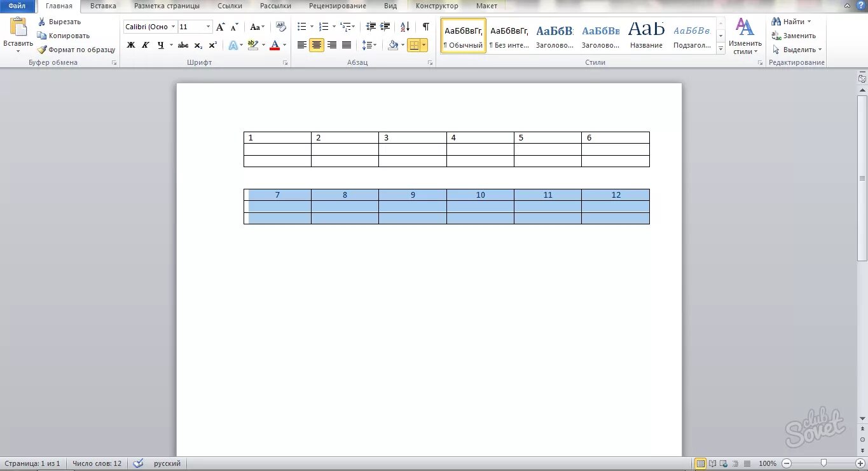Open the Абзац dialog launcher
The image size is (868, 471).
tap(431, 63)
